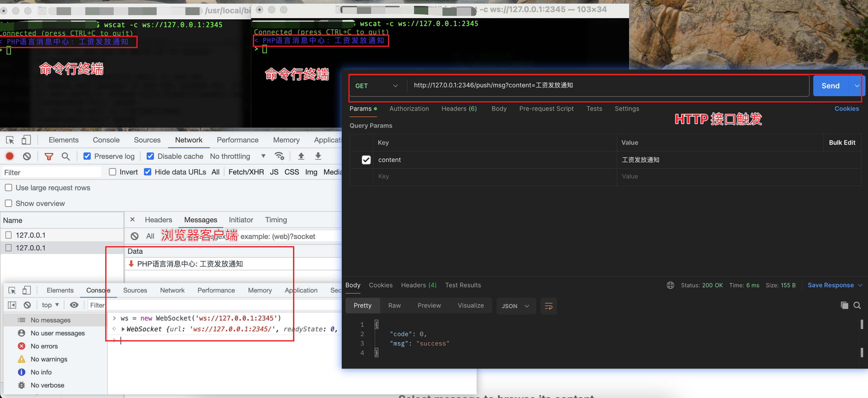868x398 pixels.
Task: Click the red network recording button
Action: pos(10,156)
